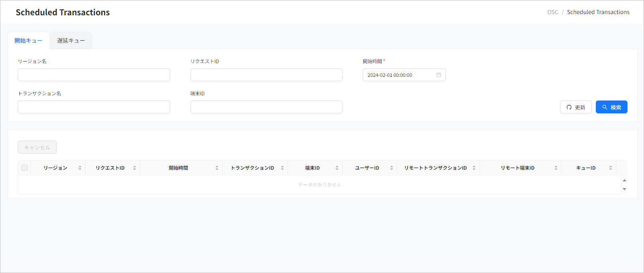Click sort icon on リモートトランザクションID column

[474, 168]
